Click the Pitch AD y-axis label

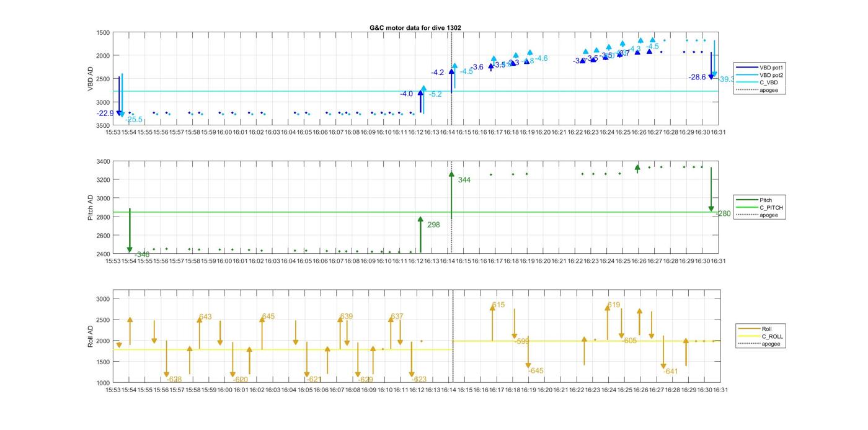(x=91, y=208)
